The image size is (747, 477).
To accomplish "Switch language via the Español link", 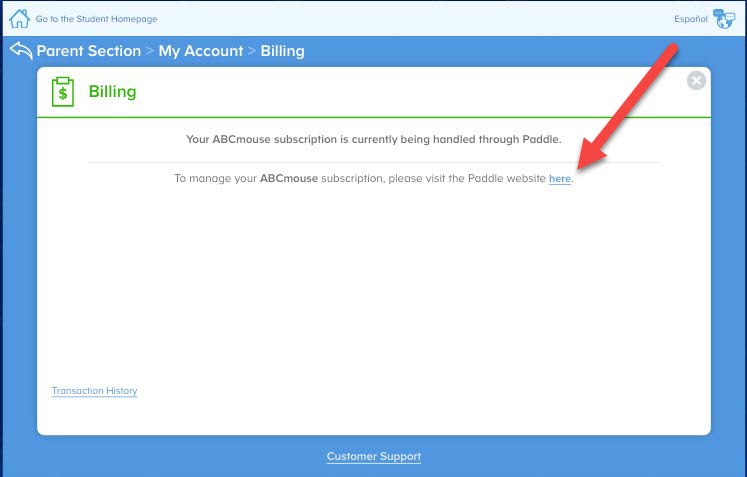I will 692,19.
